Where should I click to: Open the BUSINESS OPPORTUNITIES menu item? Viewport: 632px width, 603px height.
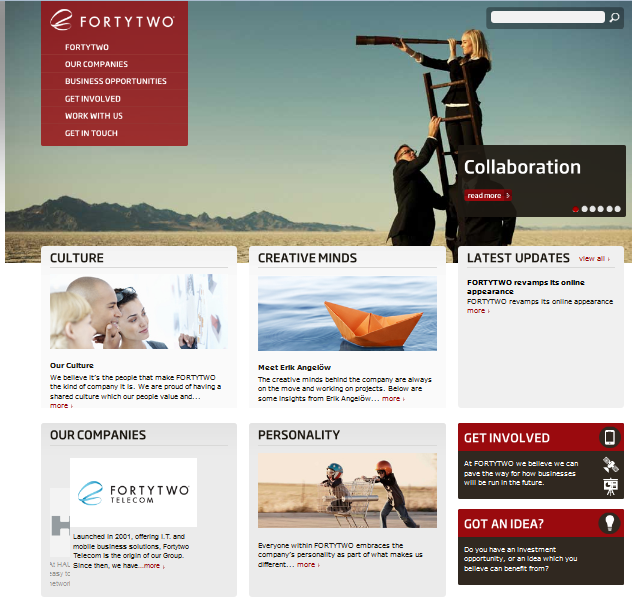click(116, 81)
